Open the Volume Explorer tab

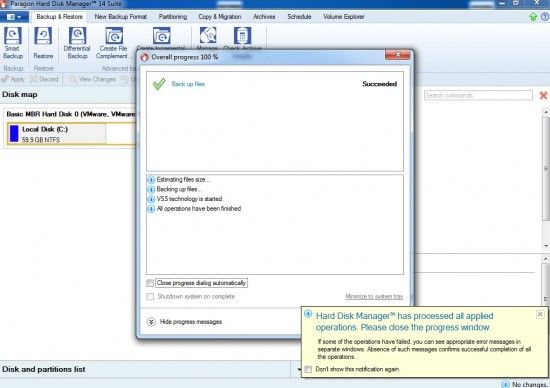344,16
